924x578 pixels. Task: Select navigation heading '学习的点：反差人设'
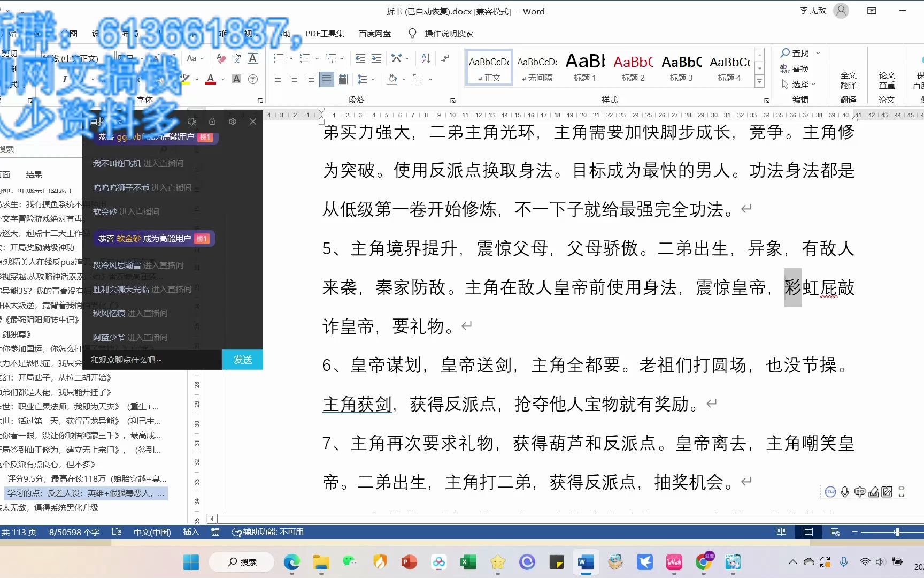tap(86, 493)
